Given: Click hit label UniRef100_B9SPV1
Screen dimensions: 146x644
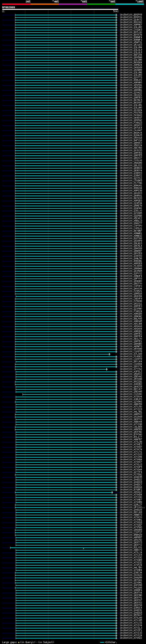Looking at the screenshot, I should 131,17.
